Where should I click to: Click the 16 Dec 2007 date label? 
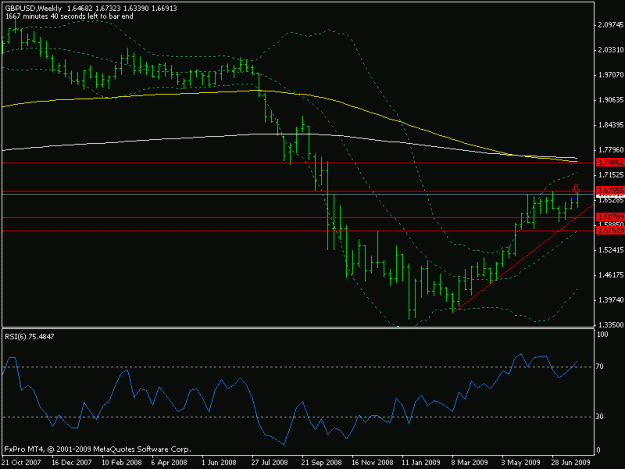click(x=71, y=463)
